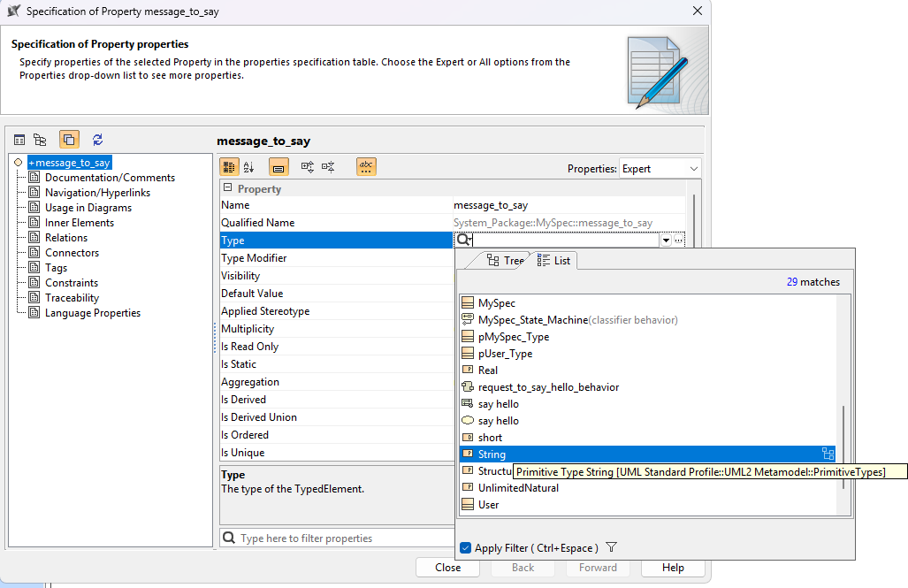908x588 pixels.
Task: Choose pUser_Type in the type list
Action: (647, 353)
